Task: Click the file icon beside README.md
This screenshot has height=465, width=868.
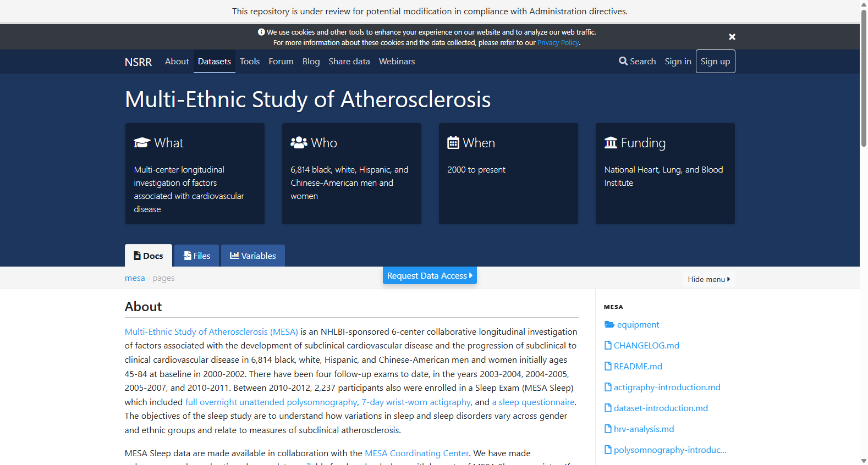Action: tap(608, 366)
